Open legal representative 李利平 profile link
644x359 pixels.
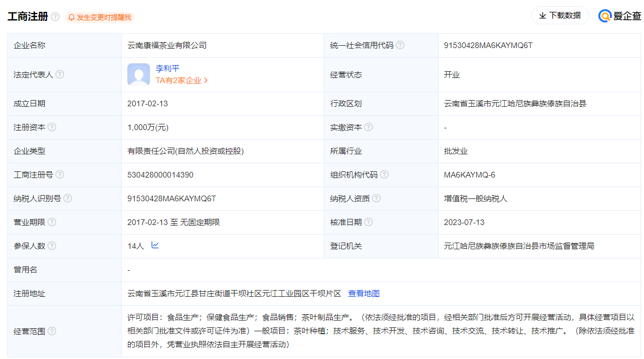(168, 68)
